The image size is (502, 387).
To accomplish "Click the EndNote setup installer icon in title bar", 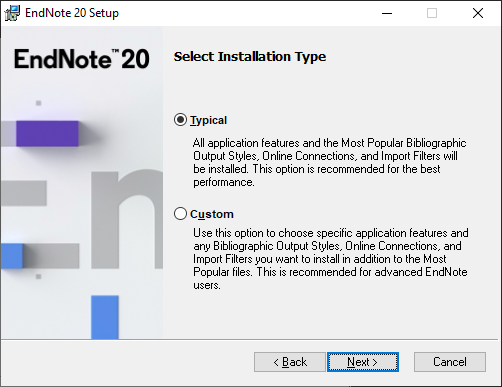I will pyautogui.click(x=12, y=13).
